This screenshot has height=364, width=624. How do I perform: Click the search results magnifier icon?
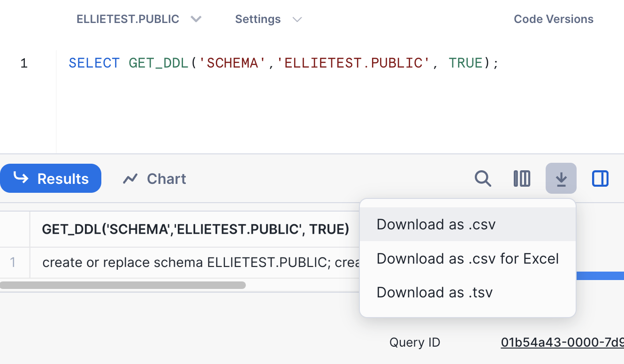click(x=483, y=179)
